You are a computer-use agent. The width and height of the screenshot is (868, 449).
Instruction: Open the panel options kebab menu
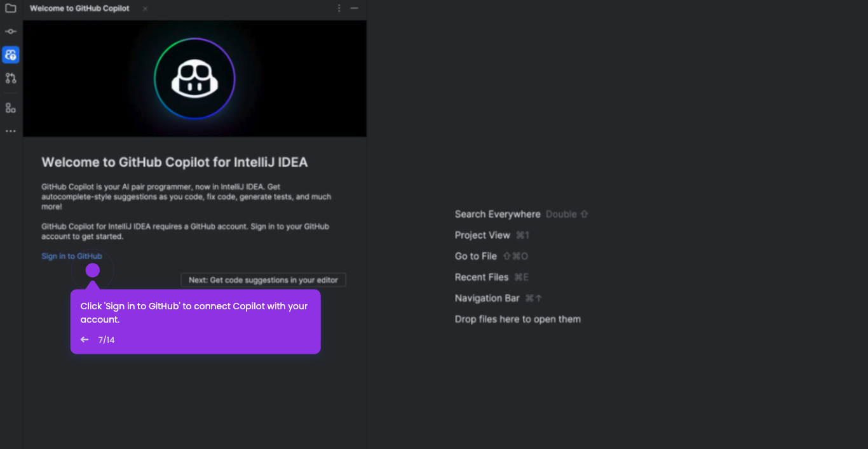[339, 8]
